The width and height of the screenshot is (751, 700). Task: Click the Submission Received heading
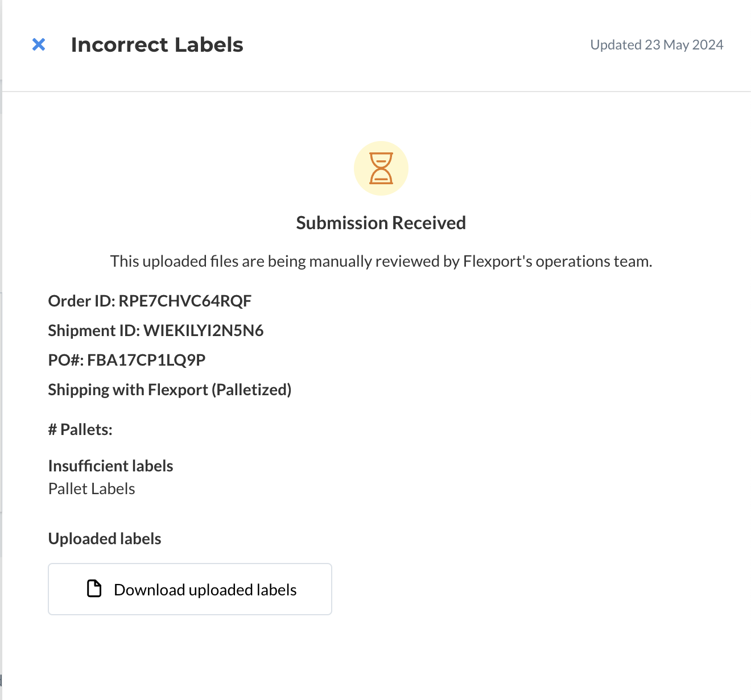(381, 223)
